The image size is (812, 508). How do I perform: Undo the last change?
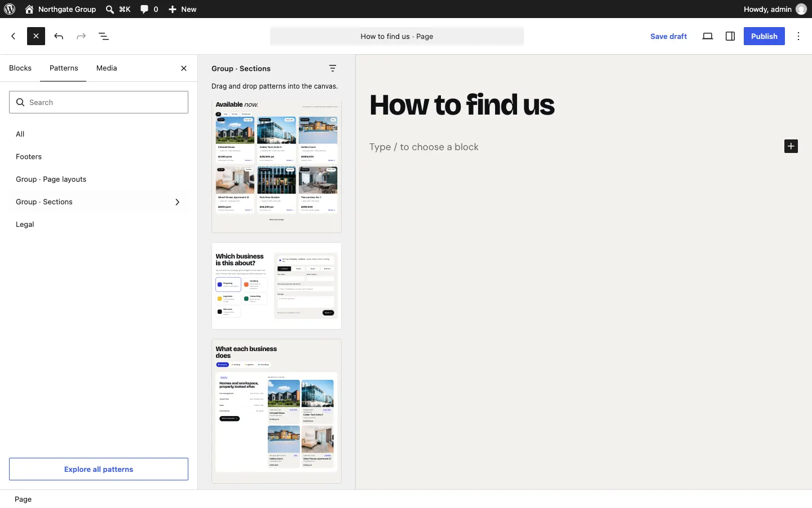pos(59,36)
